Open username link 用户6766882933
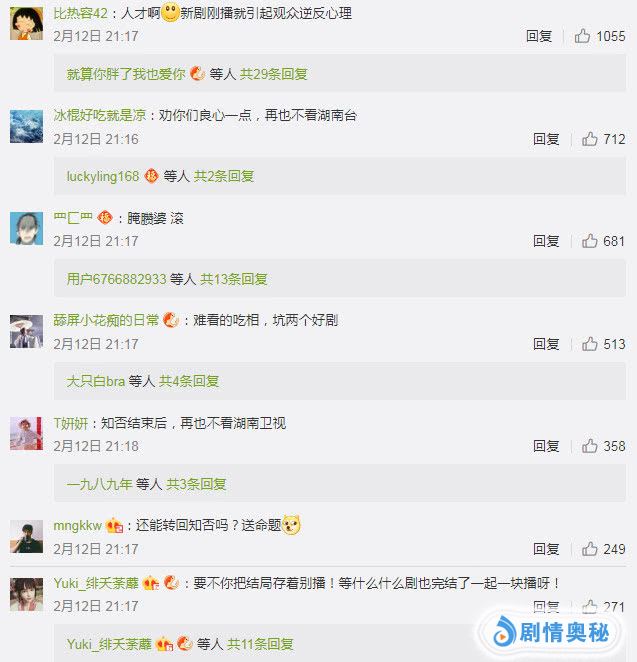The image size is (637, 662). coord(117,279)
